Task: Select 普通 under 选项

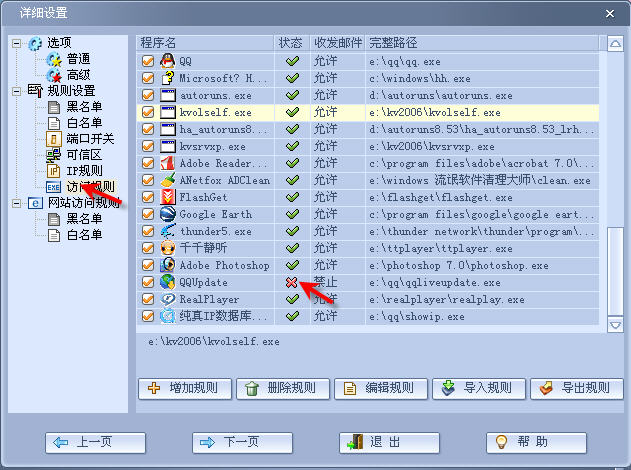Action: coord(78,59)
